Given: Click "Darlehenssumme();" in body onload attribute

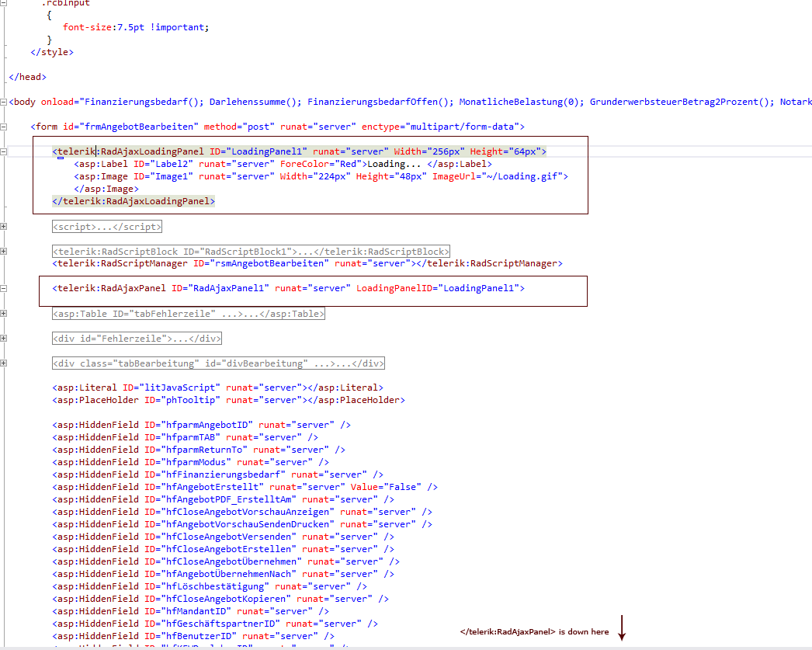Looking at the screenshot, I should pos(255,102).
